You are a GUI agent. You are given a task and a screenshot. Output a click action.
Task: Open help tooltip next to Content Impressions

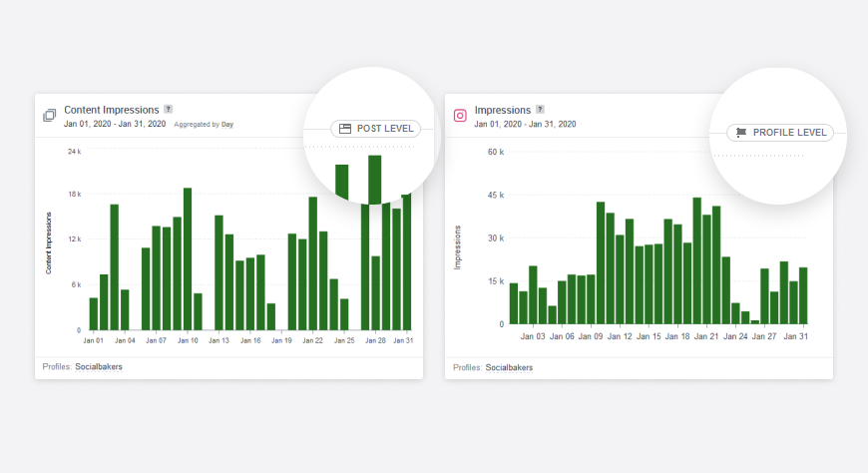[x=169, y=109]
